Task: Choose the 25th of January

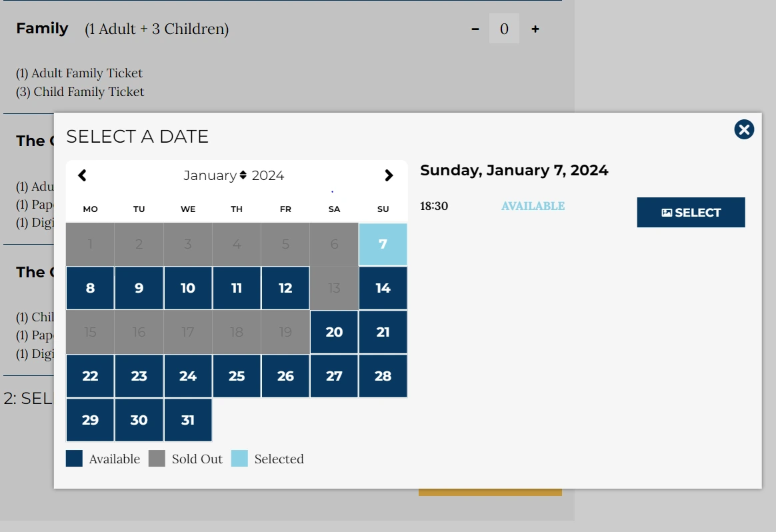Action: (x=237, y=376)
